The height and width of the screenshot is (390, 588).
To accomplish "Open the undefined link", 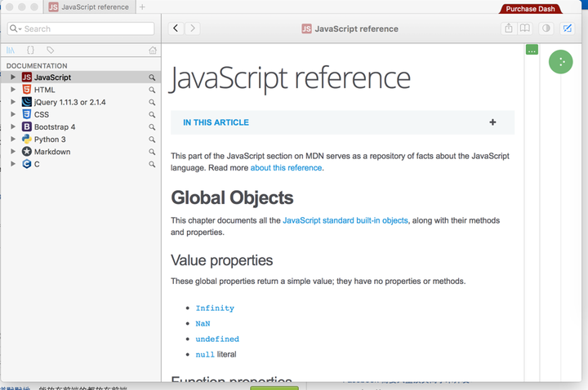I will point(217,339).
